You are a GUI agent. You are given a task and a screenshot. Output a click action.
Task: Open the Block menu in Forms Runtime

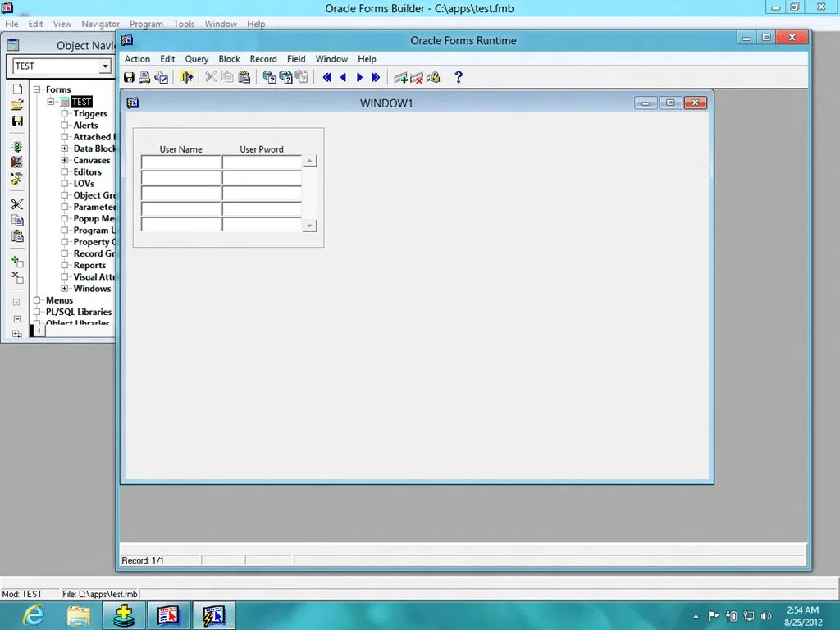[230, 59]
